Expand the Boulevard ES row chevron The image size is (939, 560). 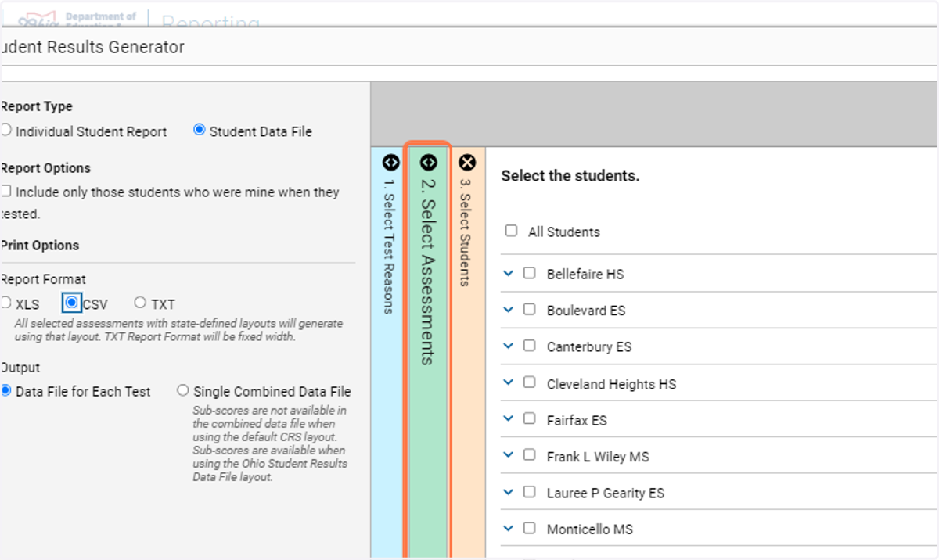coord(508,310)
